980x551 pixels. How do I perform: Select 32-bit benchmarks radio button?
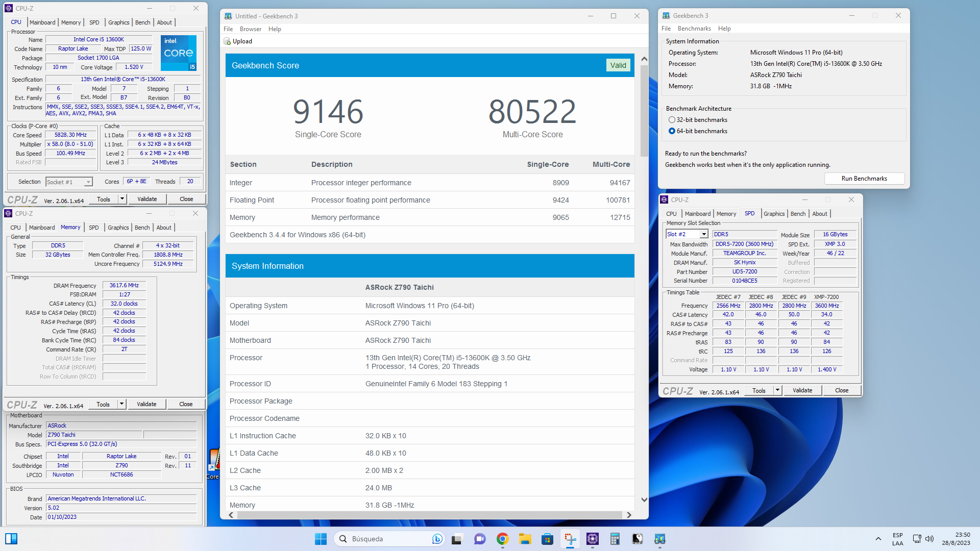tap(672, 120)
